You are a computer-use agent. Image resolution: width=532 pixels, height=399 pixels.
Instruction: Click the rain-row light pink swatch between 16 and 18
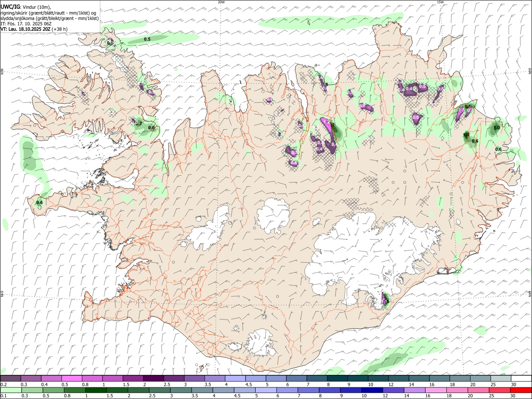[x=435, y=390]
